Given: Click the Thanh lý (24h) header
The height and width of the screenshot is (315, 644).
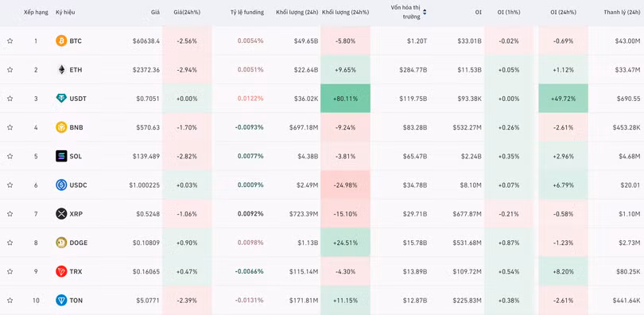Looking at the screenshot, I should 622,12.
